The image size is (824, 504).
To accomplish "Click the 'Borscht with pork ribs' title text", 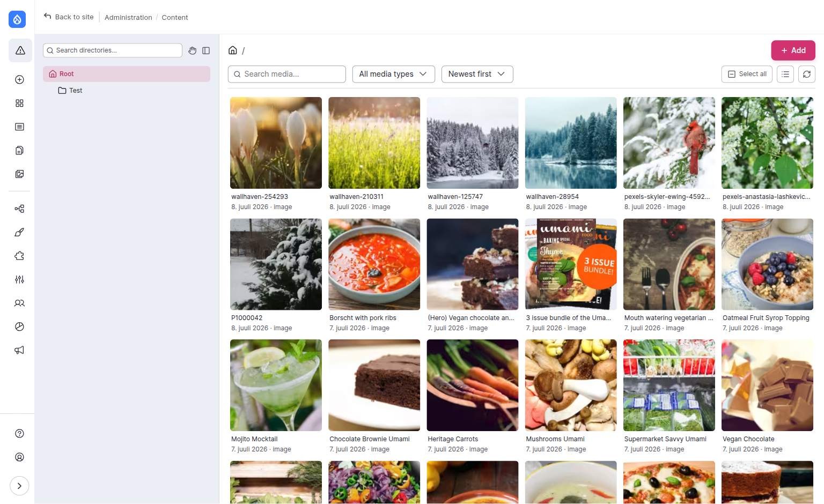I will click(363, 318).
